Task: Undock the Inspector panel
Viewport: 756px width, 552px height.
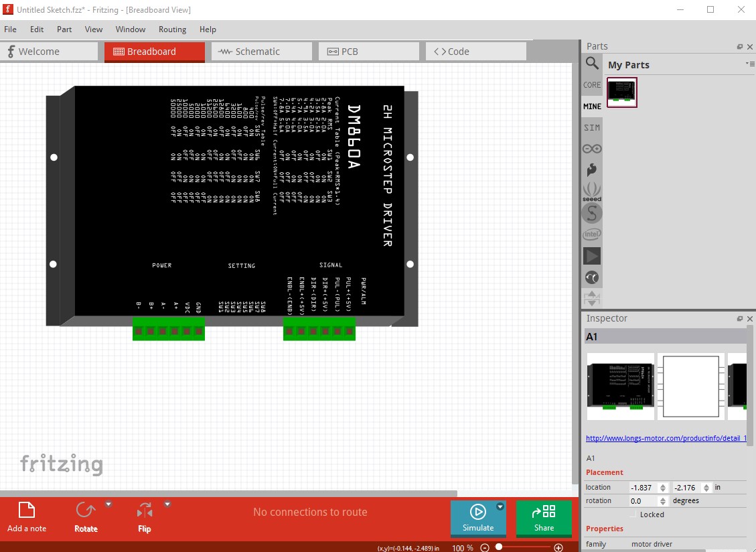Action: coord(740,319)
